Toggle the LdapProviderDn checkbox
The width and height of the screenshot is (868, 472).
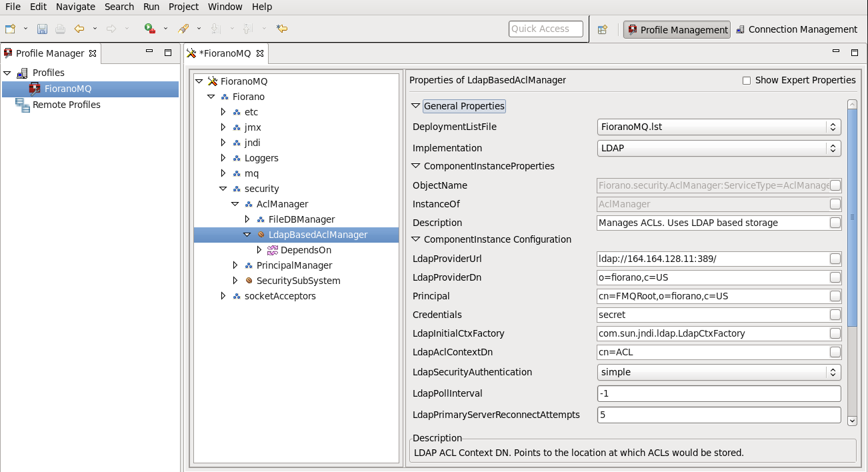tap(835, 277)
